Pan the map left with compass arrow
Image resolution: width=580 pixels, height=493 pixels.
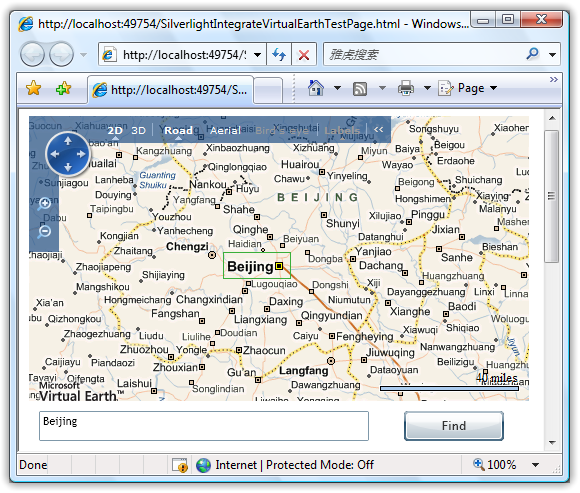point(54,154)
